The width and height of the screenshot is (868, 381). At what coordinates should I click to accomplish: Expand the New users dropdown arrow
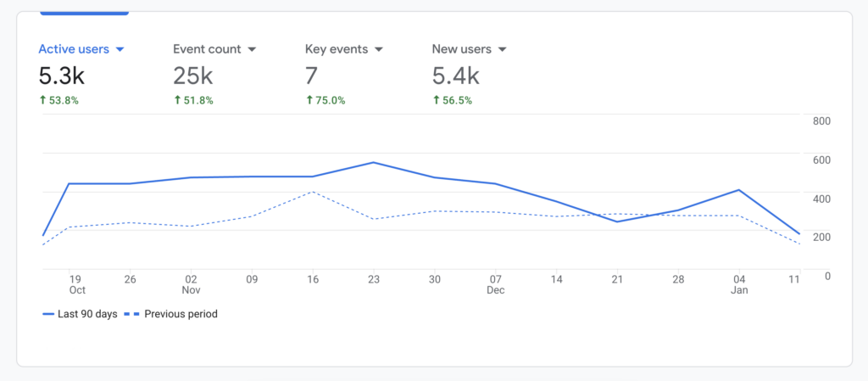502,49
